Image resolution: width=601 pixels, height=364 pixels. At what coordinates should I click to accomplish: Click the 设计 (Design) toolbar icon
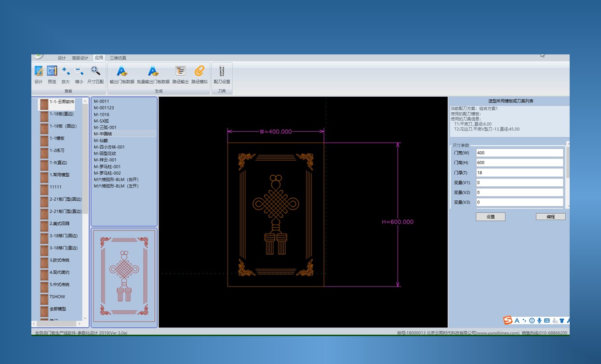39,71
